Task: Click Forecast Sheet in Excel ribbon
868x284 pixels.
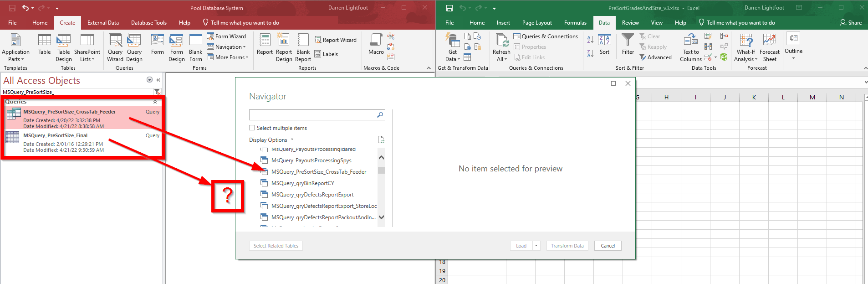Action: click(770, 47)
